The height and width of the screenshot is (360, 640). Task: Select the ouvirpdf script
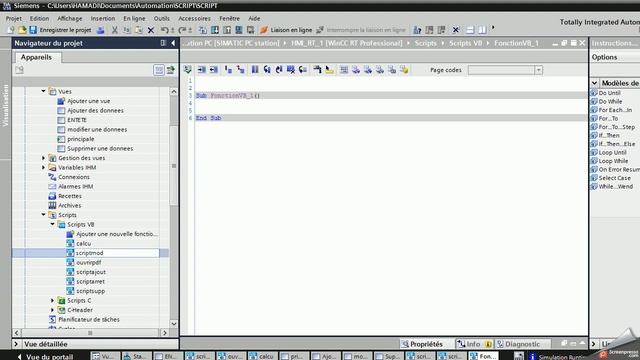point(89,262)
